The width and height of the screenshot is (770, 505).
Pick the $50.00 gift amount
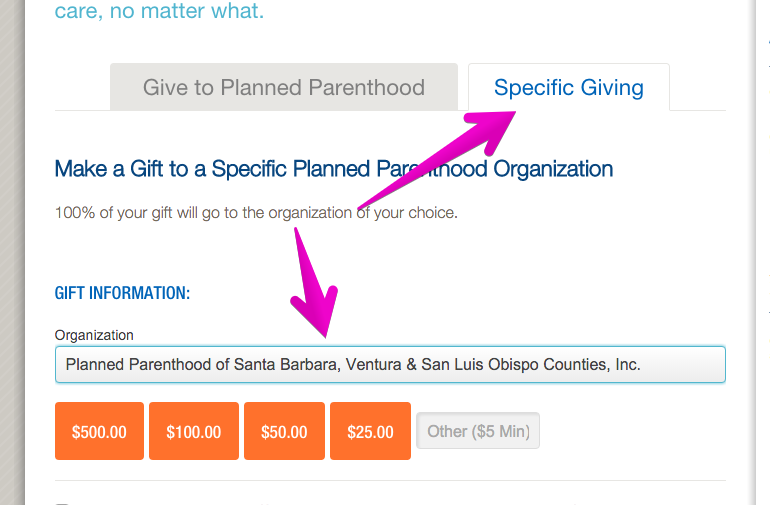tap(284, 431)
